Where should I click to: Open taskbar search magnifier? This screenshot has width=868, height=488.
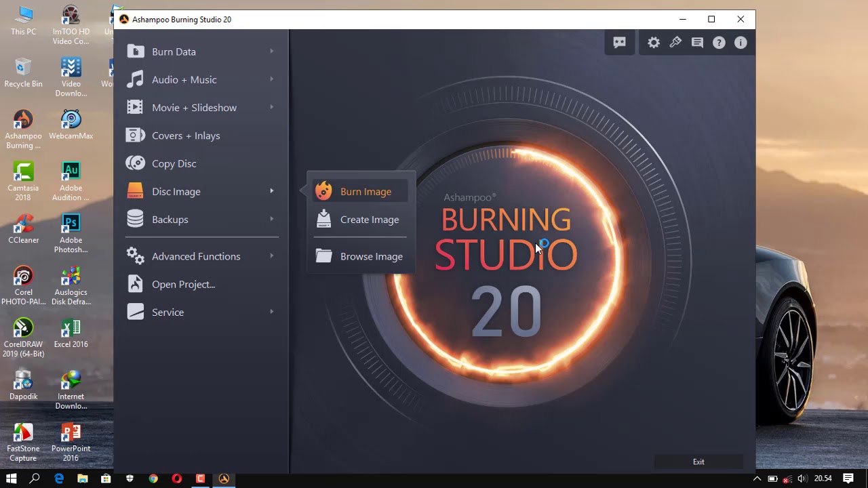click(x=35, y=479)
